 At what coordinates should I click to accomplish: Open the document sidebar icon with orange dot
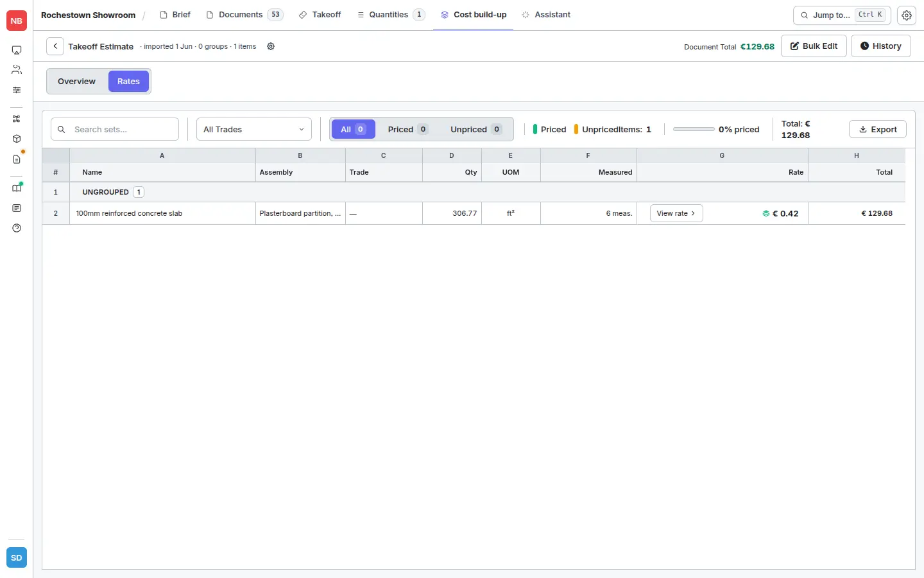tap(17, 159)
